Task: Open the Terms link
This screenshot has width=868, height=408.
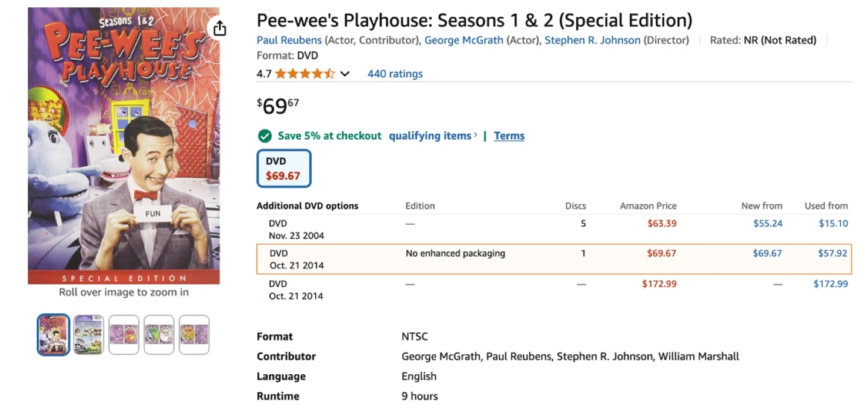Action: tap(509, 136)
